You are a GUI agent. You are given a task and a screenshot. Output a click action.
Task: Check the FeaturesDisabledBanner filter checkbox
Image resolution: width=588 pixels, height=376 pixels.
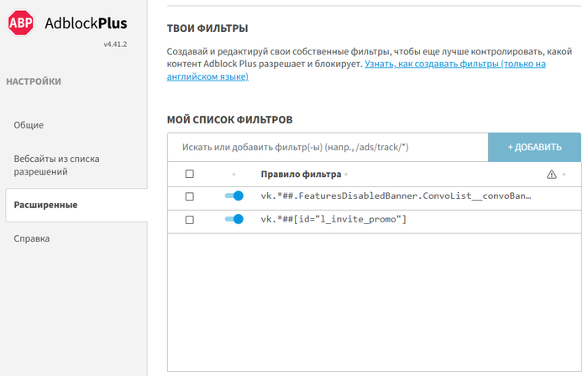(x=189, y=196)
